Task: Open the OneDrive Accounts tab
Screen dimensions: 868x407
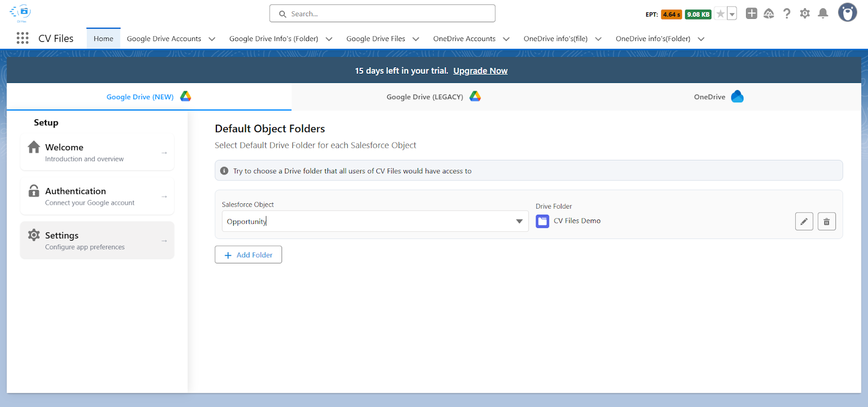Action: 464,38
